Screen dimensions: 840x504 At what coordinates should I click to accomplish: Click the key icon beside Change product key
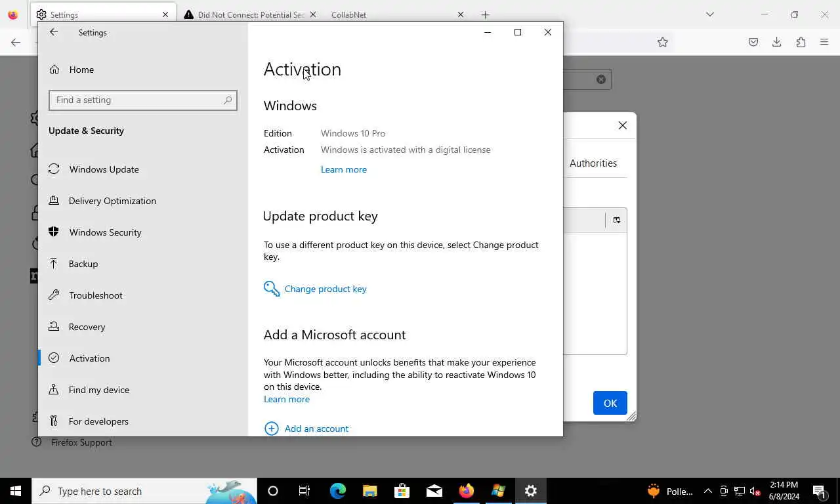(271, 289)
